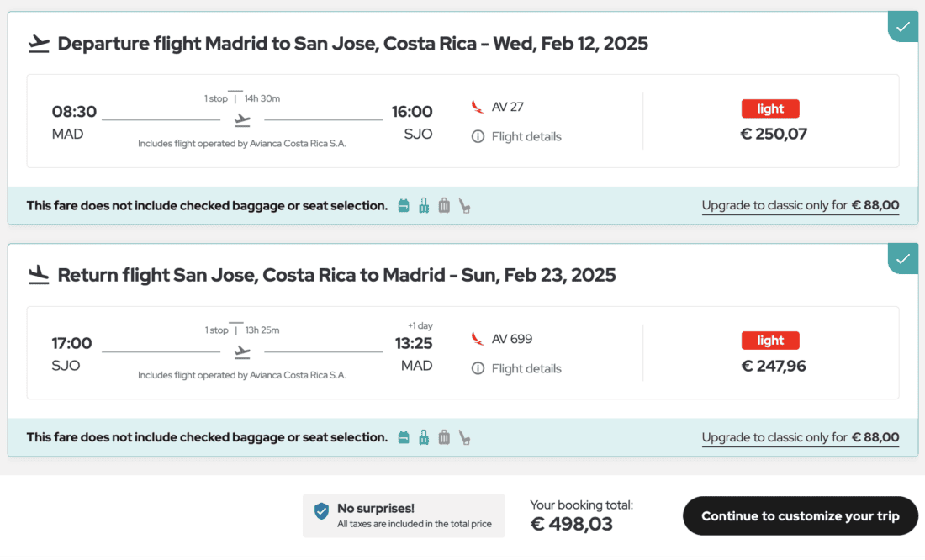Click the seat selection icon for departure flight

click(464, 205)
